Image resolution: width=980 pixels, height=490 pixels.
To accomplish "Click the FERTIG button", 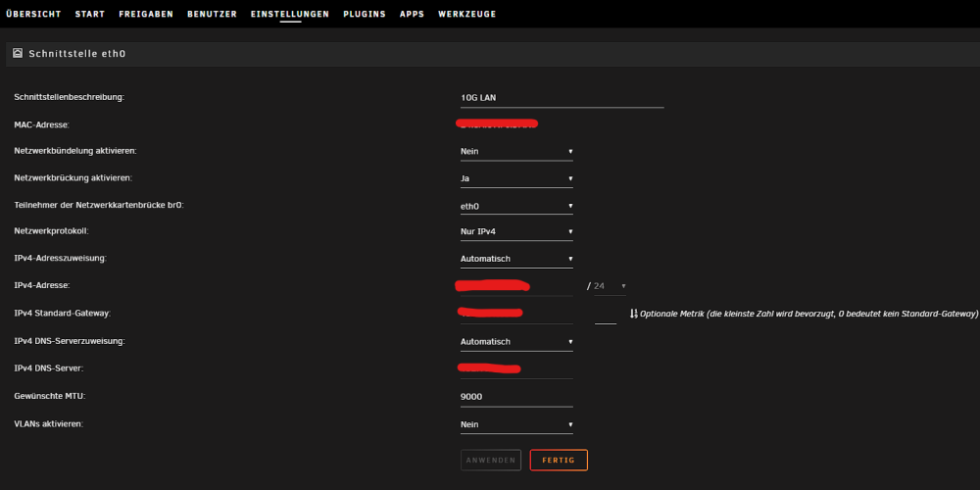I will click(x=559, y=460).
